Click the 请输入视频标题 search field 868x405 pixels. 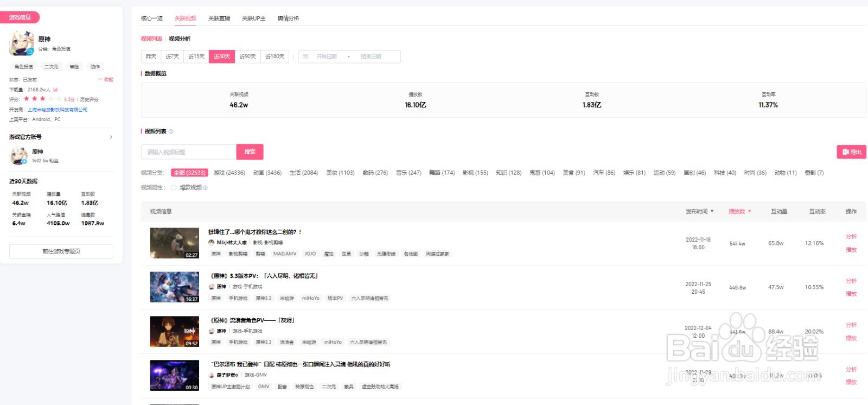pos(189,152)
